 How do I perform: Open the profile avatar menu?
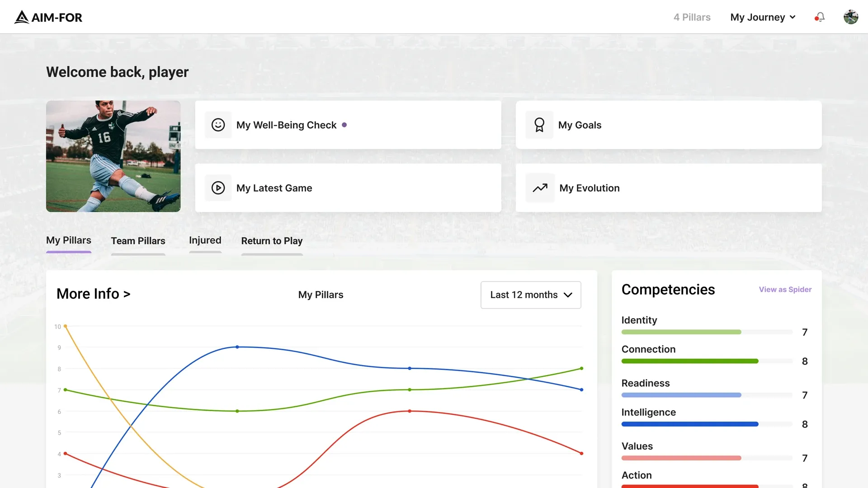[851, 17]
